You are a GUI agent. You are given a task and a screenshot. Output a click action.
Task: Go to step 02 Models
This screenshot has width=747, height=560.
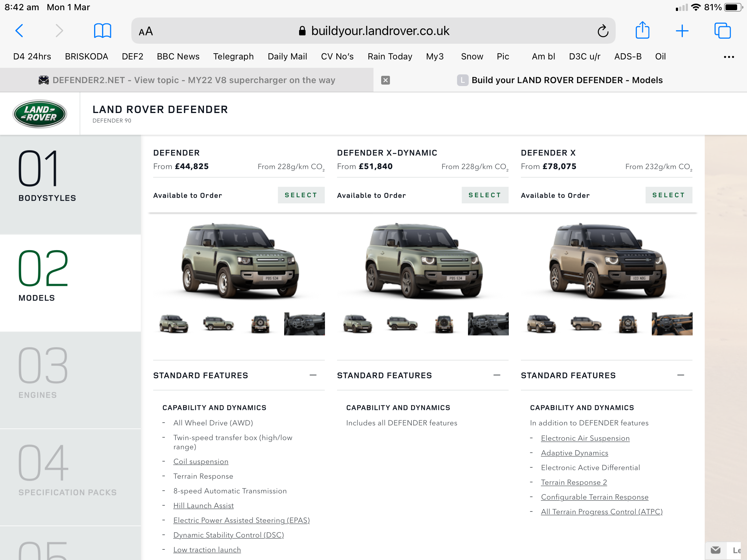[70, 283]
